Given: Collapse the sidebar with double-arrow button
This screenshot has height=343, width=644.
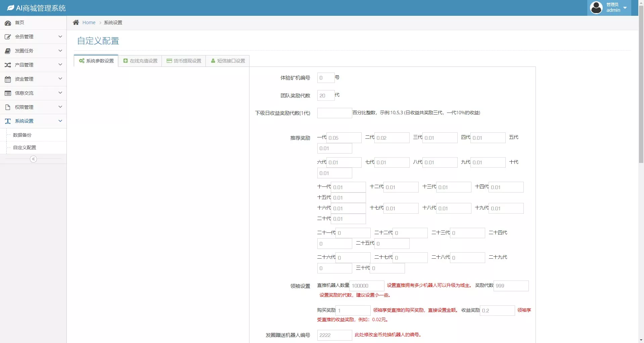Looking at the screenshot, I should pos(33,159).
